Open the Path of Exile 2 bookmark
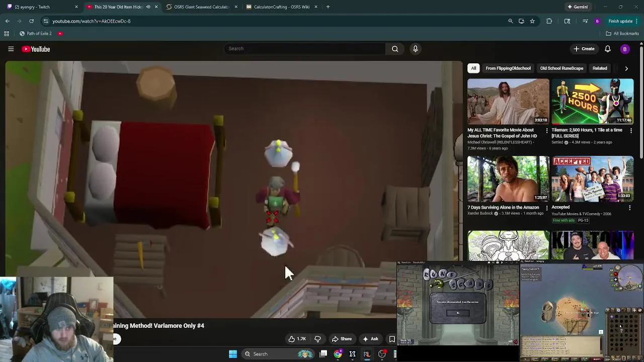The image size is (644, 362). click(x=35, y=34)
